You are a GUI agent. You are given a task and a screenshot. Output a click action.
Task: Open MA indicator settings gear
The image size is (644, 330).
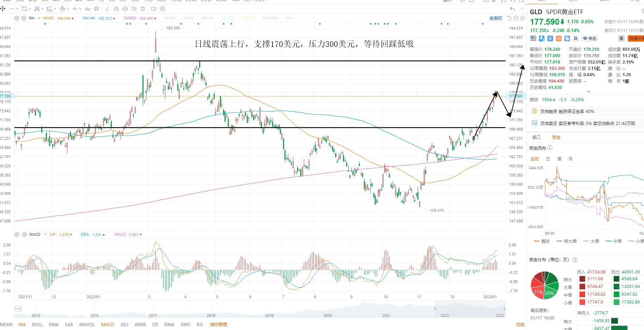(17, 18)
